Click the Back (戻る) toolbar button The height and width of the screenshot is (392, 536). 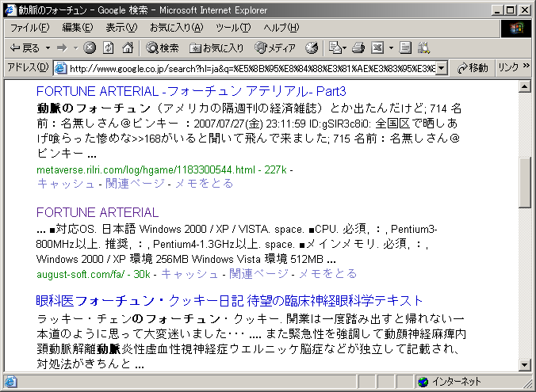(x=25, y=48)
